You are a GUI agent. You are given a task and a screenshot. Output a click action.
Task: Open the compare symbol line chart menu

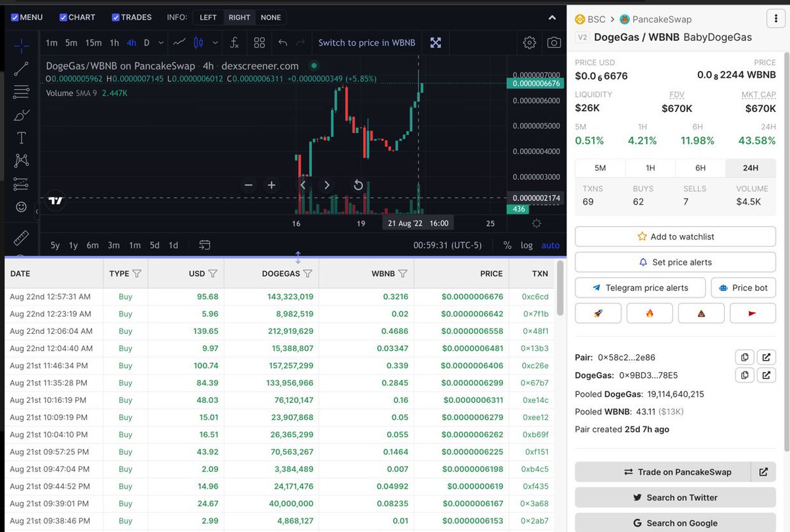click(179, 43)
